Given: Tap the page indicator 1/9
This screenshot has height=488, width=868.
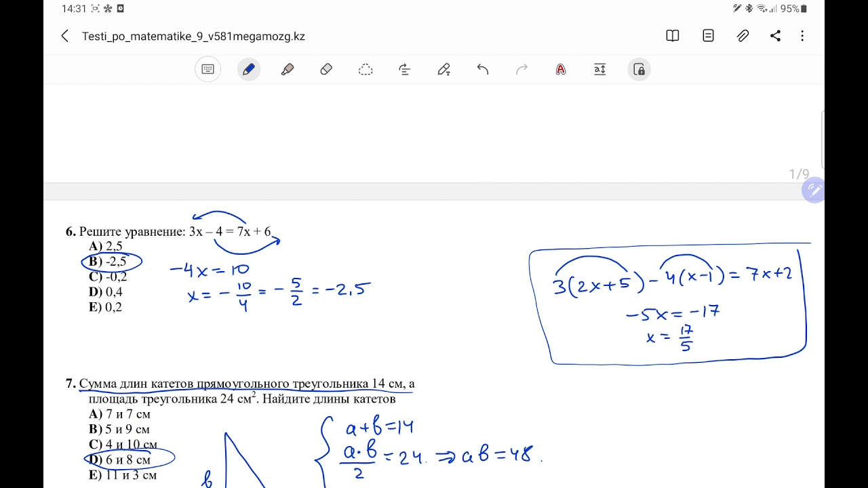Looking at the screenshot, I should pos(799,174).
